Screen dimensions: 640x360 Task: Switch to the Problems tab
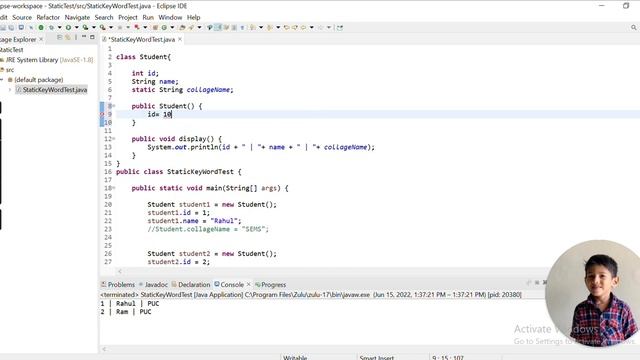(x=118, y=284)
